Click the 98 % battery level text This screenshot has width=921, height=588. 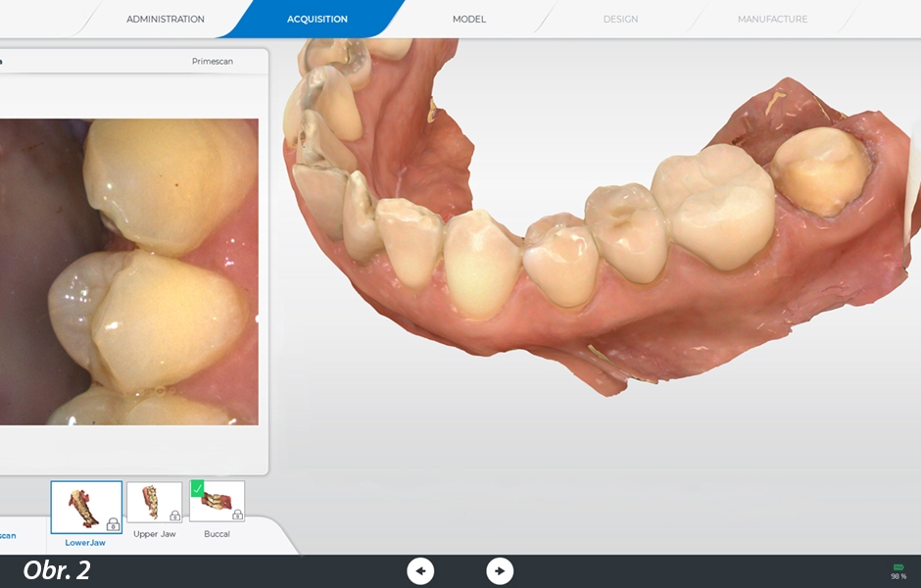(x=898, y=577)
